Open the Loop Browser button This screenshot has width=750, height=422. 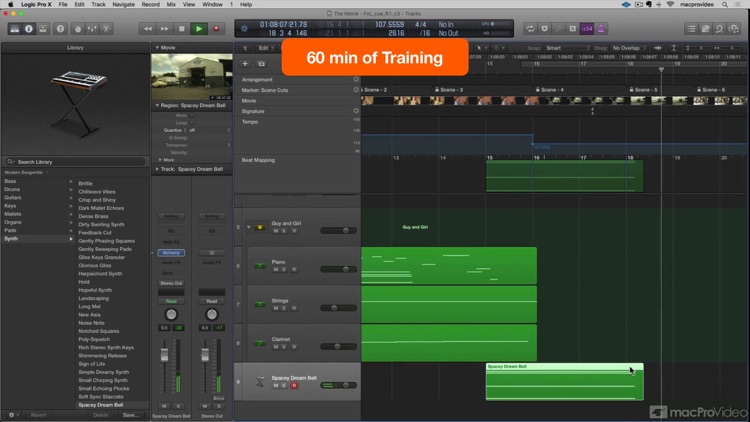(719, 29)
